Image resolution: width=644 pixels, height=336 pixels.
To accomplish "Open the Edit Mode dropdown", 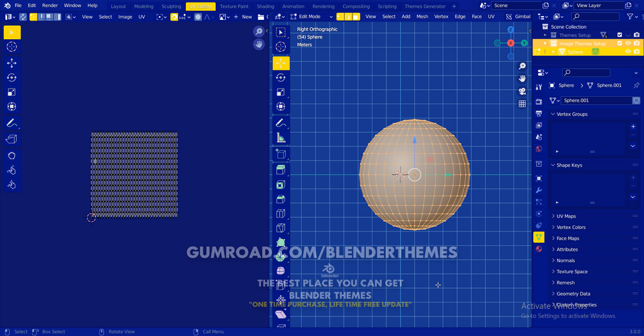I will [311, 17].
